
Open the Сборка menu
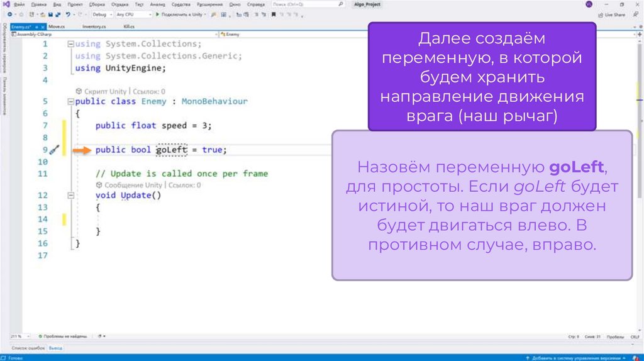click(97, 4)
